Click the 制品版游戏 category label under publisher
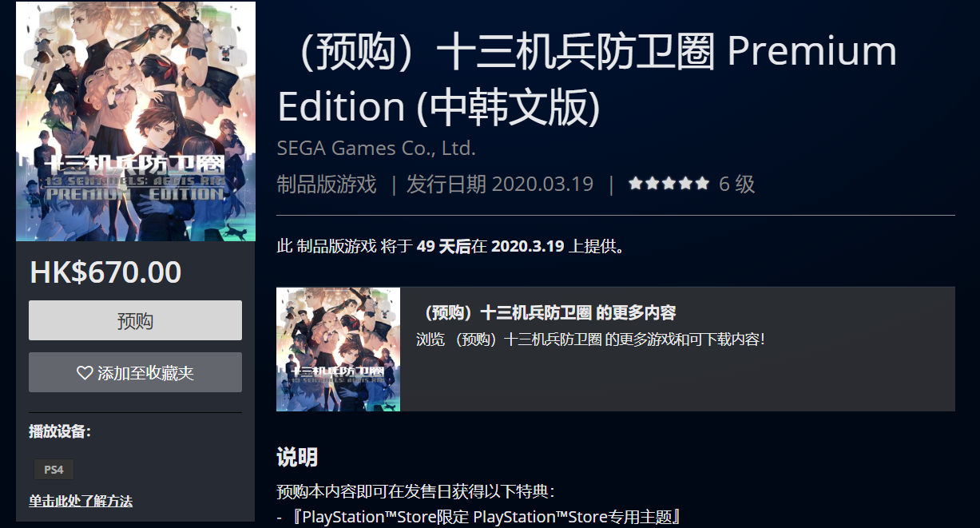Image resolution: width=980 pixels, height=528 pixels. coord(326,185)
